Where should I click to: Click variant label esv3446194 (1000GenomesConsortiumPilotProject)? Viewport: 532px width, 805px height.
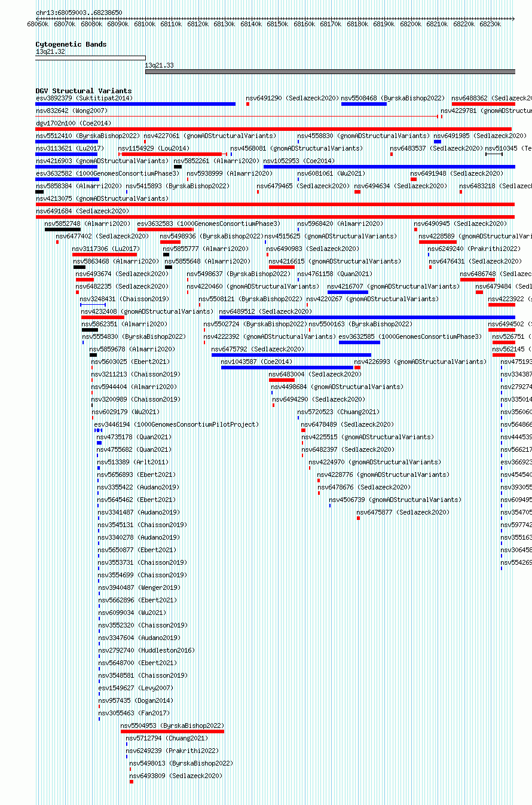click(x=177, y=424)
